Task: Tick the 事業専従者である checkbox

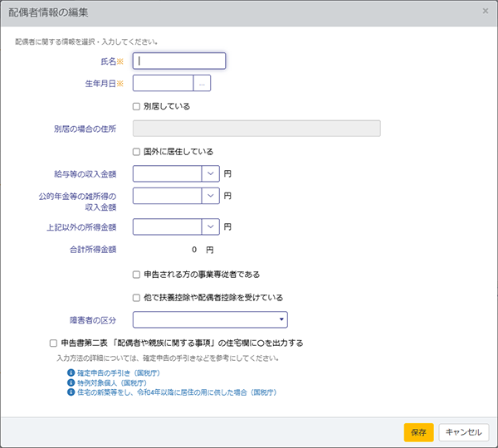Action: pyautogui.click(x=136, y=274)
